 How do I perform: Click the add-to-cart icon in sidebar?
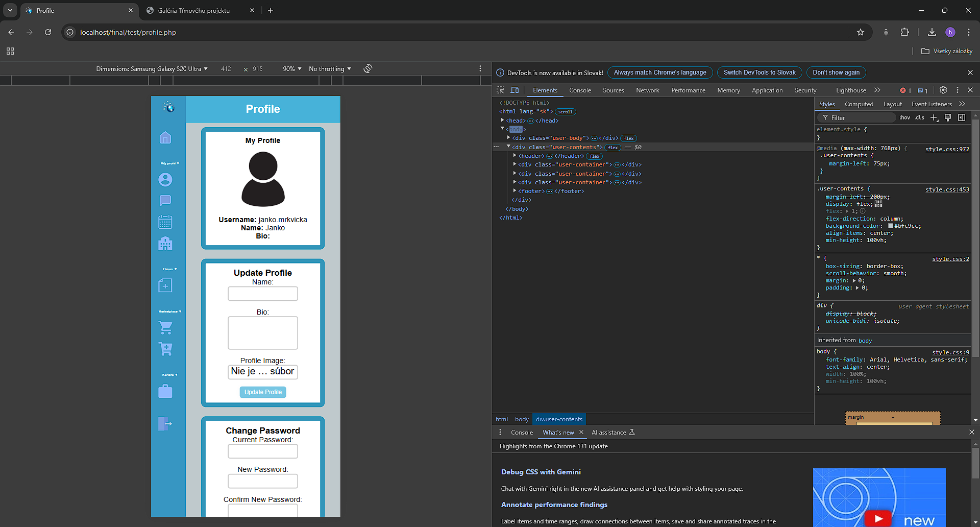[165, 349]
